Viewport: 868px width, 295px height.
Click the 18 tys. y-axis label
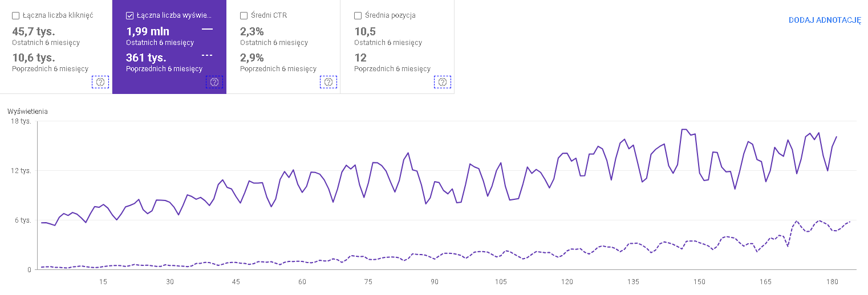coord(22,121)
